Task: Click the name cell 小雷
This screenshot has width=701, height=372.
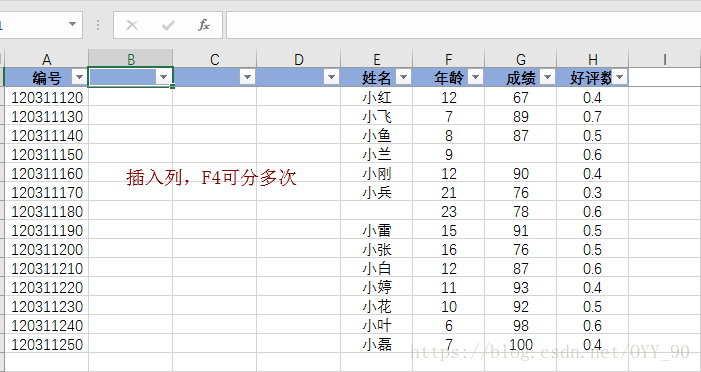Action: point(376,230)
